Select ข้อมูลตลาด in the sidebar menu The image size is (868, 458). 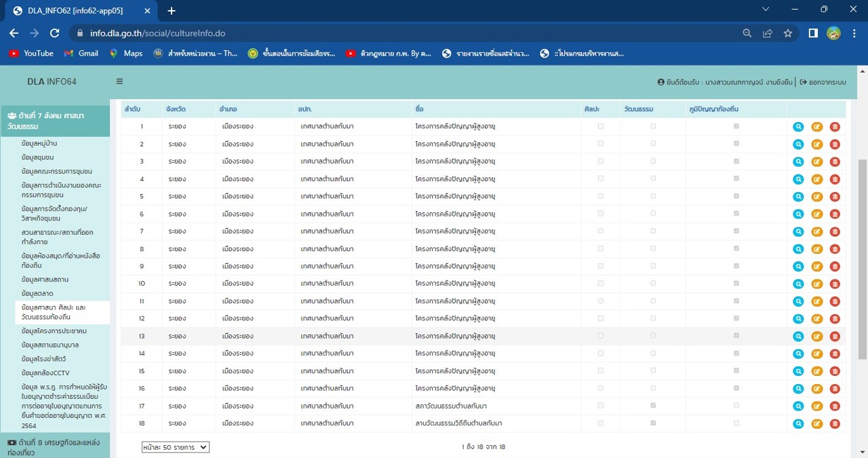pyautogui.click(x=37, y=293)
